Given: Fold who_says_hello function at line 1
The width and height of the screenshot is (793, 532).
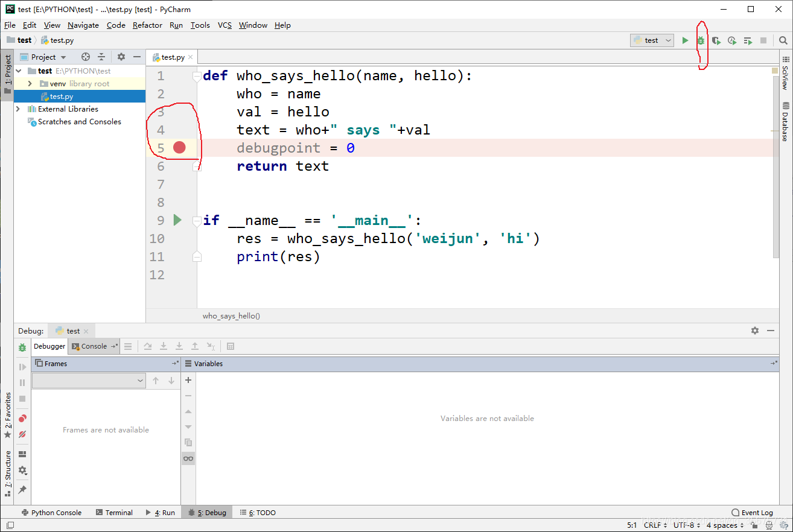Looking at the screenshot, I should click(x=197, y=76).
